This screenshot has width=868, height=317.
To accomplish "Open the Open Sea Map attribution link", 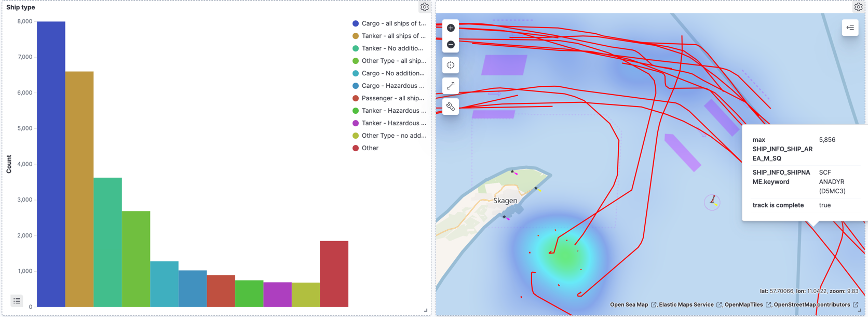I will (629, 305).
